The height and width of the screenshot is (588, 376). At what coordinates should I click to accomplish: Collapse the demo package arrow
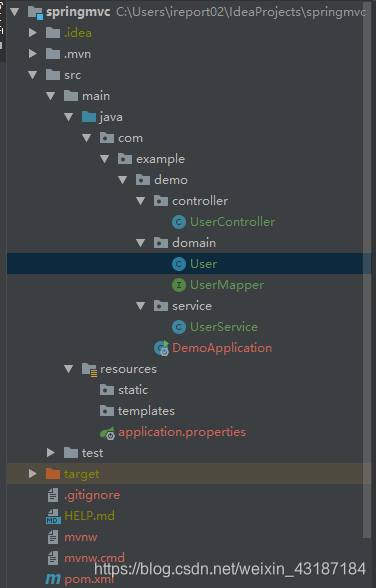(123, 180)
